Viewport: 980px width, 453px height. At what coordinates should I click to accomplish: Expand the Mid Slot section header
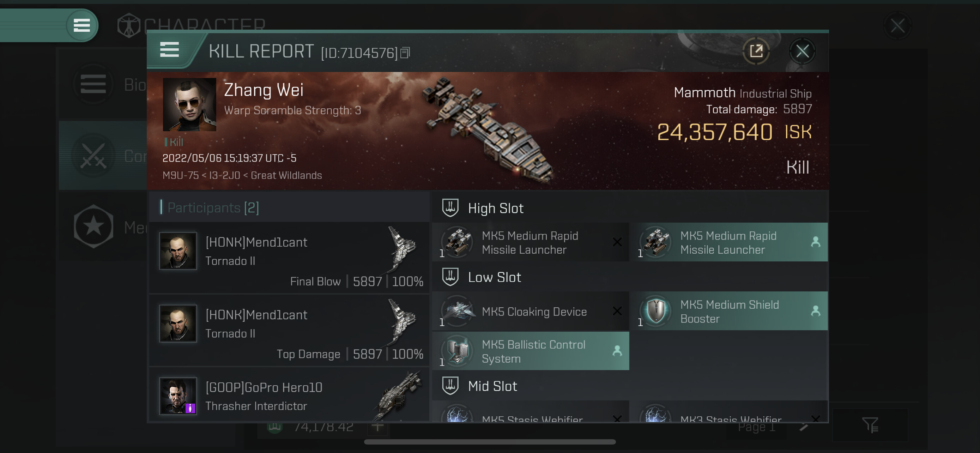point(493,386)
